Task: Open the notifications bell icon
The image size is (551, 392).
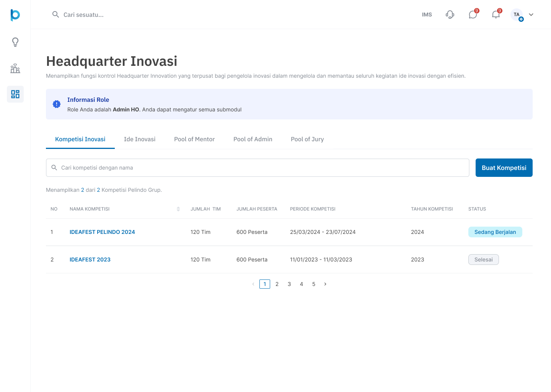Action: [496, 15]
